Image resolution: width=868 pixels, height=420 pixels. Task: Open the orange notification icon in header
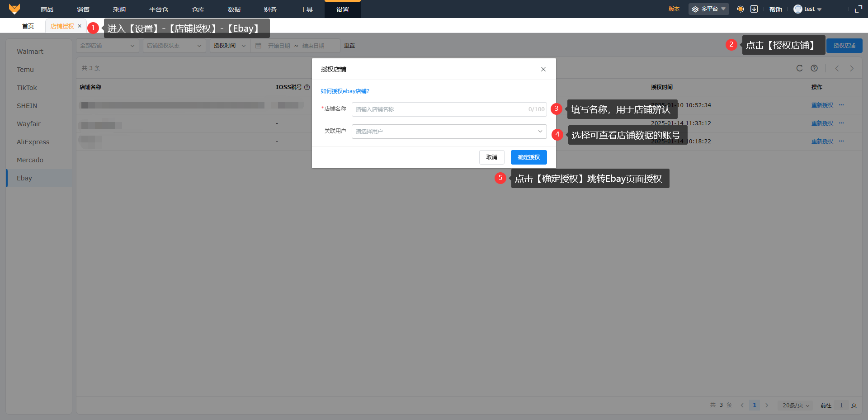(741, 9)
